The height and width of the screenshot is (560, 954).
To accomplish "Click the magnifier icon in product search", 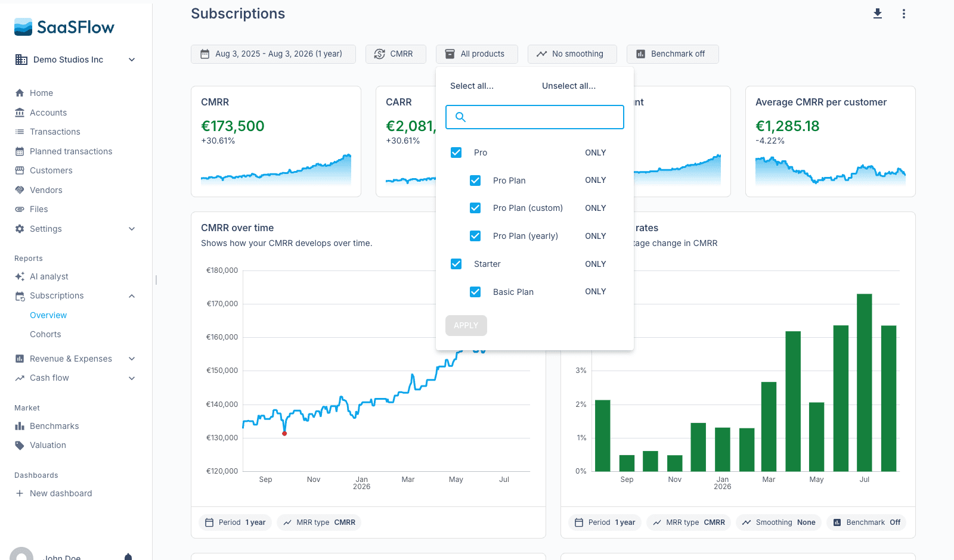I will tap(460, 117).
